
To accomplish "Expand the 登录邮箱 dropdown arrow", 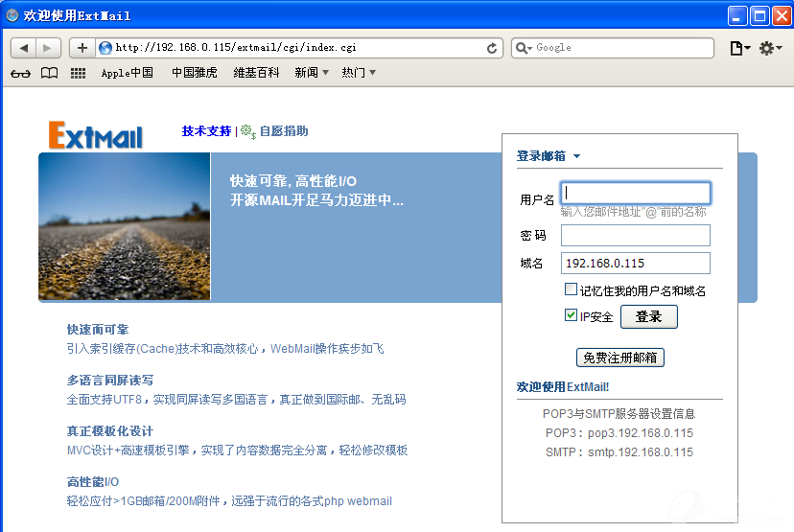I will pyautogui.click(x=577, y=156).
